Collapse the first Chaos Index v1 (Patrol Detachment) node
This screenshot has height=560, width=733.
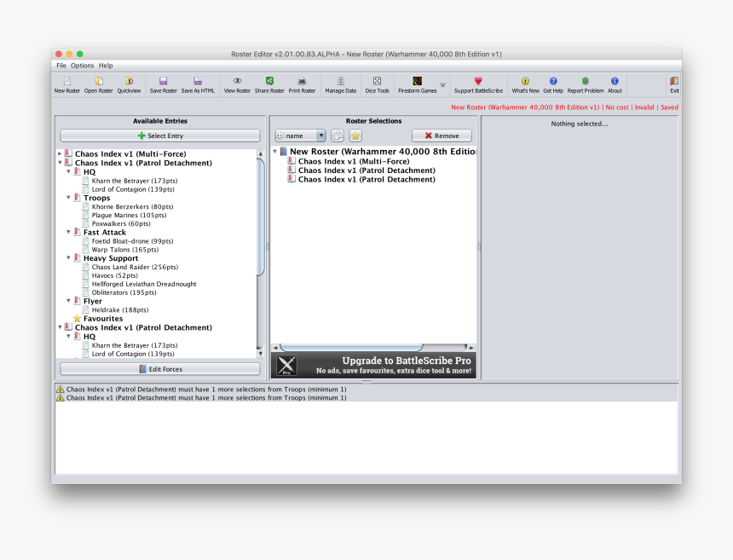(60, 163)
